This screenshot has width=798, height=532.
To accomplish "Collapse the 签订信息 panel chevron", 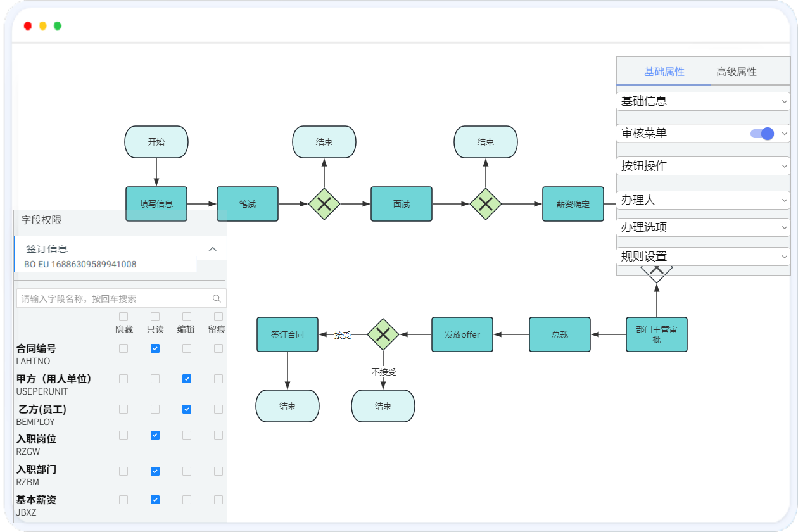I will tap(213, 250).
